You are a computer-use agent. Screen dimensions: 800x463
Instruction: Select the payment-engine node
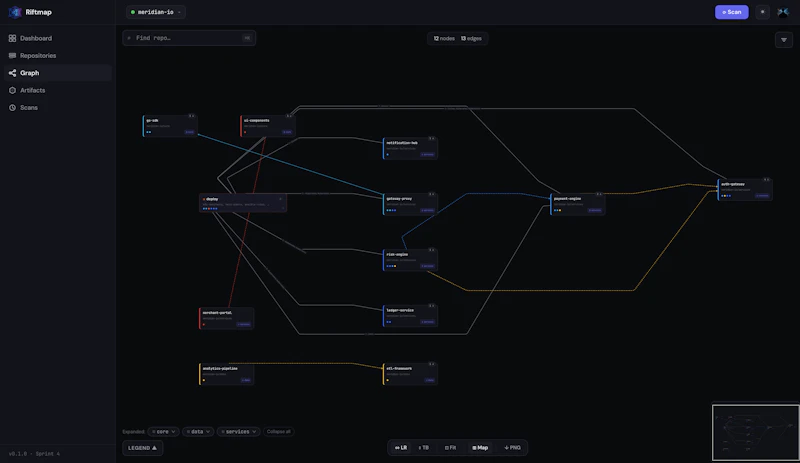pos(578,204)
